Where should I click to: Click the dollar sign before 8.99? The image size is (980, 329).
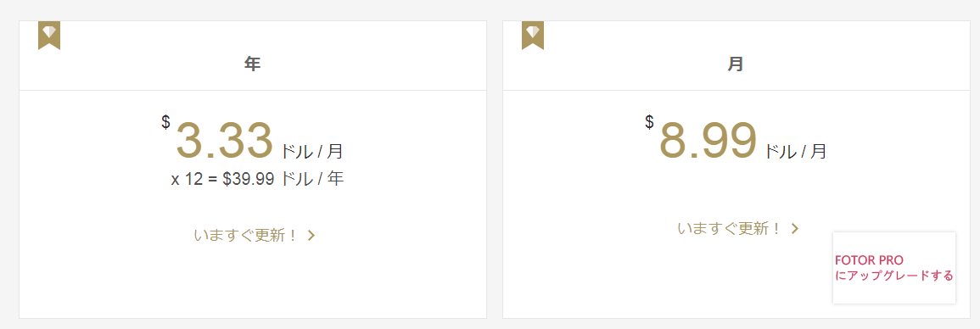pyautogui.click(x=649, y=122)
